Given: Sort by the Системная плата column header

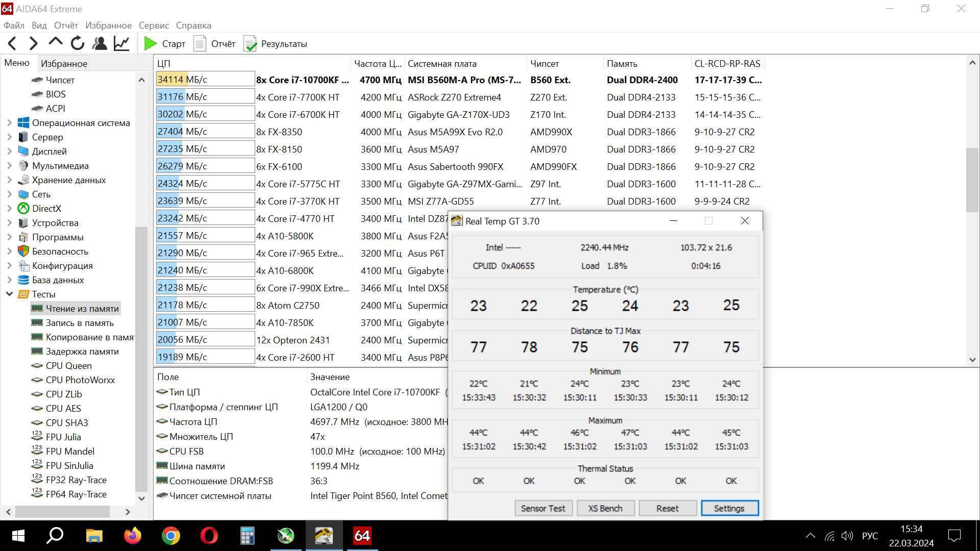Looking at the screenshot, I should click(x=465, y=64).
